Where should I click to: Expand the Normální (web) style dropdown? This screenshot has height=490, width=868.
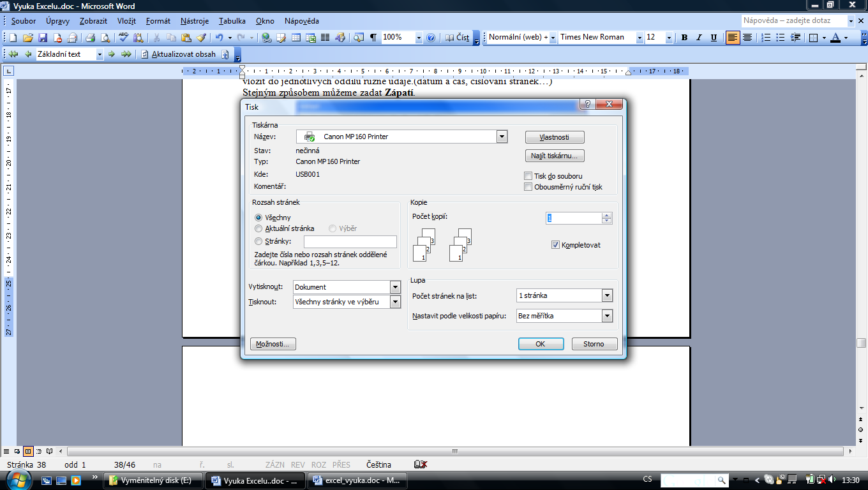tap(553, 38)
